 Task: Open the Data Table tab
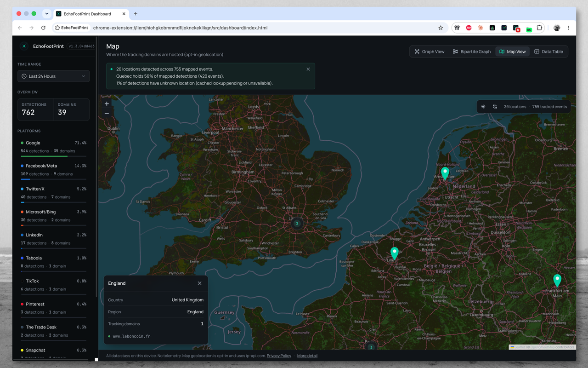pyautogui.click(x=548, y=52)
